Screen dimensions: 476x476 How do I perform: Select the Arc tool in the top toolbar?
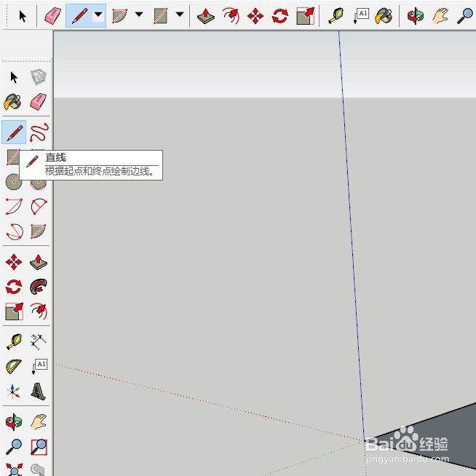120,16
